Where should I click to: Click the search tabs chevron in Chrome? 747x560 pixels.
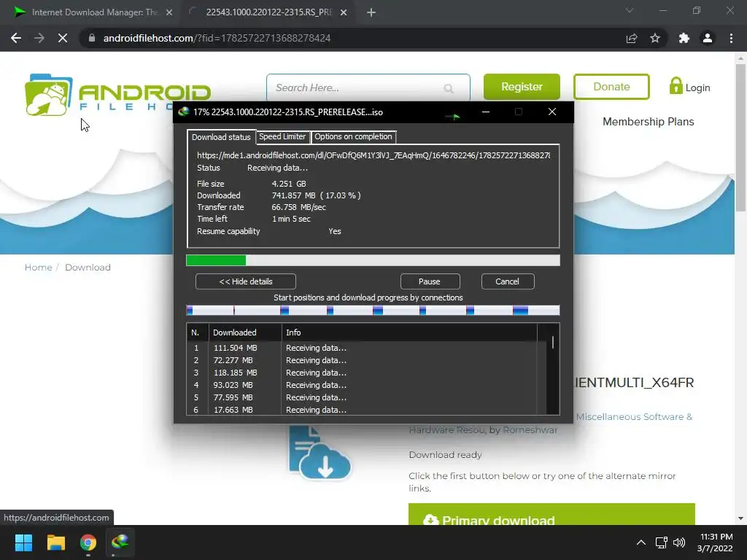pos(630,10)
